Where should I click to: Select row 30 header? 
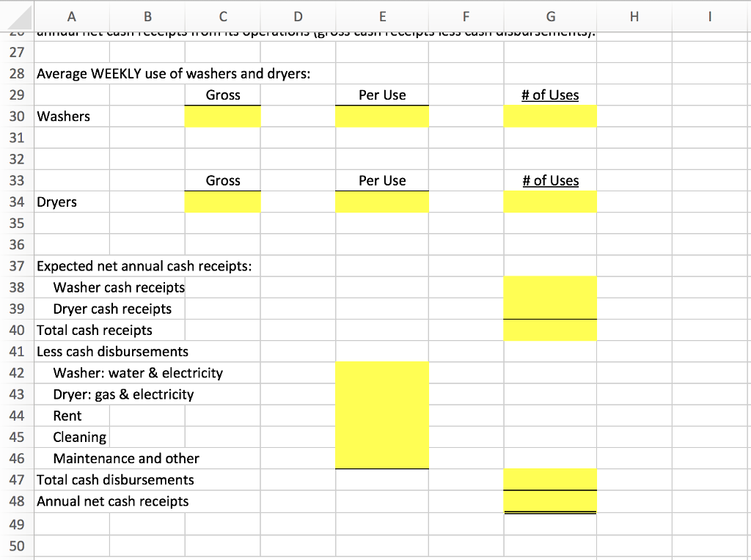point(16,116)
